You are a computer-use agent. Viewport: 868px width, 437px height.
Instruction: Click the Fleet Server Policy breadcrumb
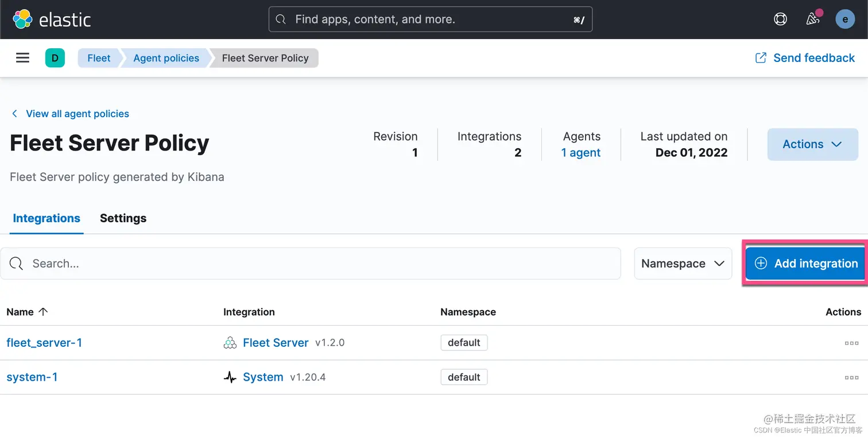[x=265, y=58]
